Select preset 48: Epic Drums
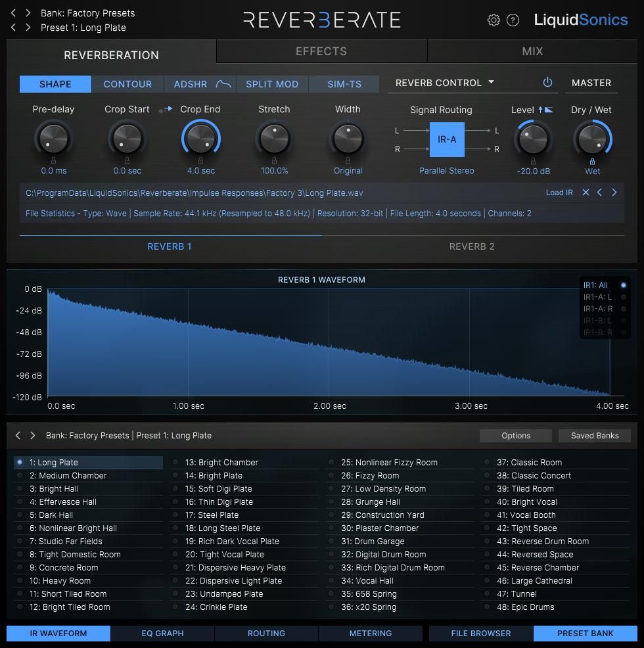The height and width of the screenshot is (648, 644). coord(556,607)
